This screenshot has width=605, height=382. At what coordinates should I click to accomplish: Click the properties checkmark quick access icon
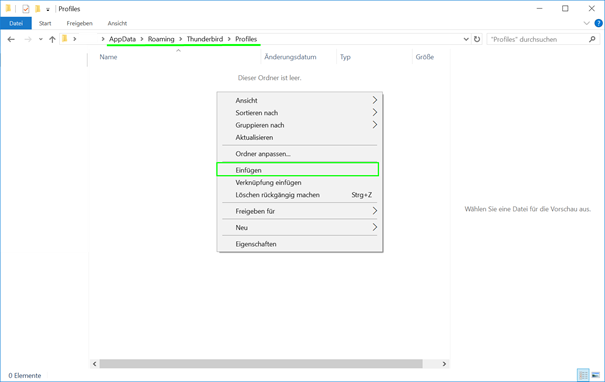point(25,8)
